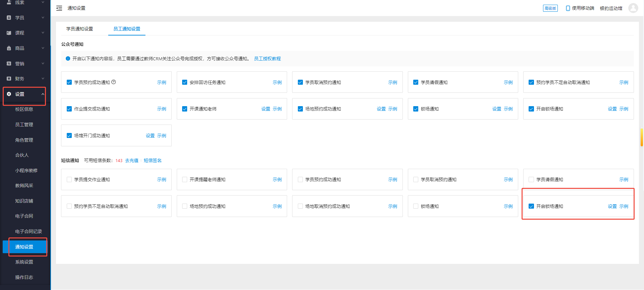Click 设置 link for 场馆开门成功通知
The height and width of the screenshot is (290, 644).
150,136
